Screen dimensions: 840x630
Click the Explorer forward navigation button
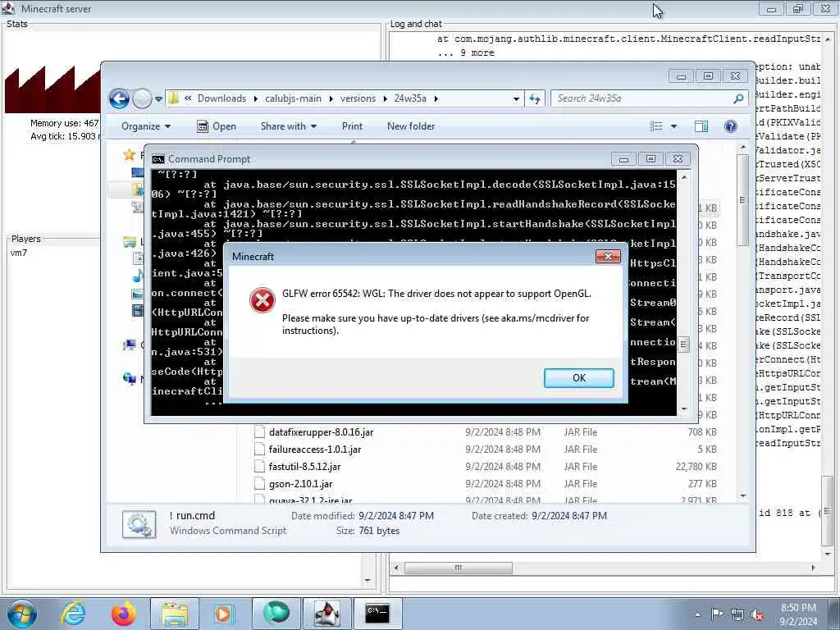point(142,98)
